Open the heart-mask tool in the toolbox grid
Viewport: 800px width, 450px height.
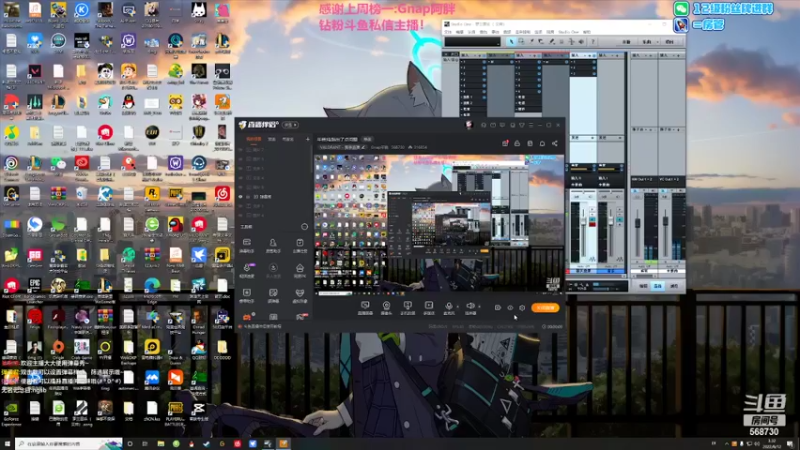[x=300, y=294]
